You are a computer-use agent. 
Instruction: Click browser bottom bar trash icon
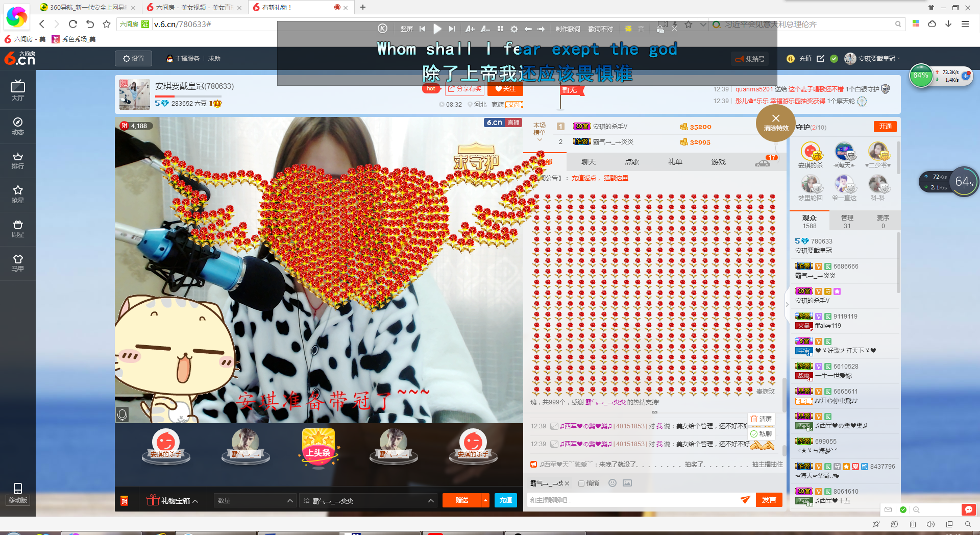913,524
